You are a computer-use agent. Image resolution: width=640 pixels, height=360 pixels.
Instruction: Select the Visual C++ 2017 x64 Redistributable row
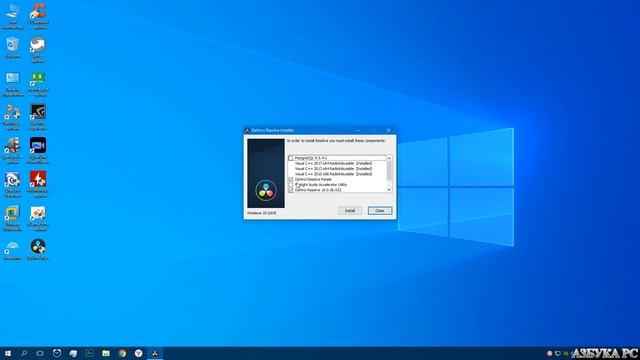pos(333,163)
